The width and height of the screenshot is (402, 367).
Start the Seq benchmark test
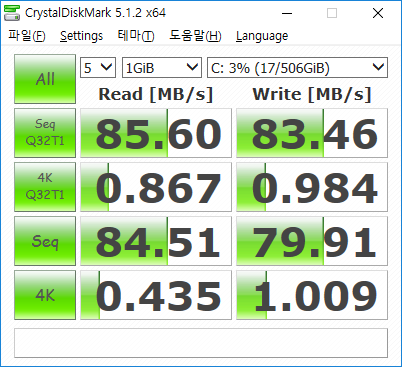[x=45, y=241]
